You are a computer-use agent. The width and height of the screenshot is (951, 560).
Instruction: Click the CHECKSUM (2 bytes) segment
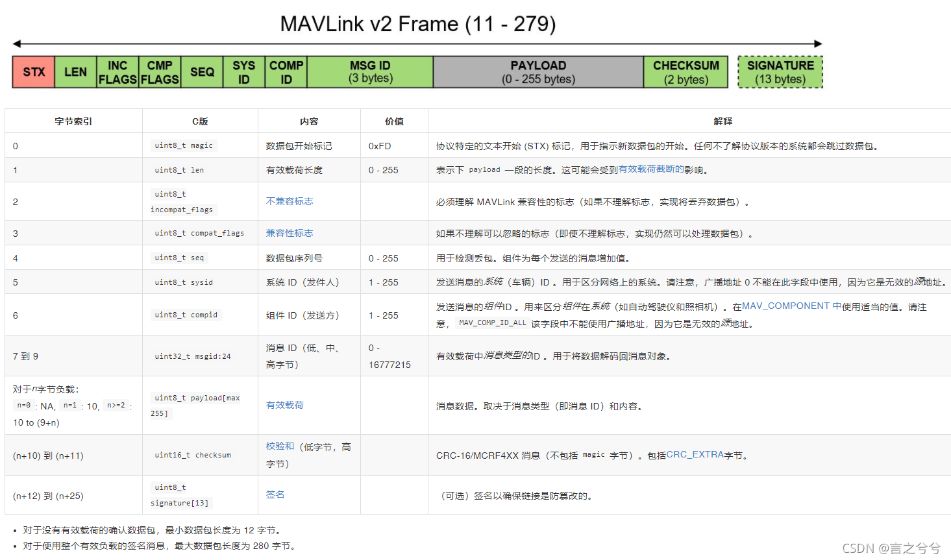click(685, 72)
